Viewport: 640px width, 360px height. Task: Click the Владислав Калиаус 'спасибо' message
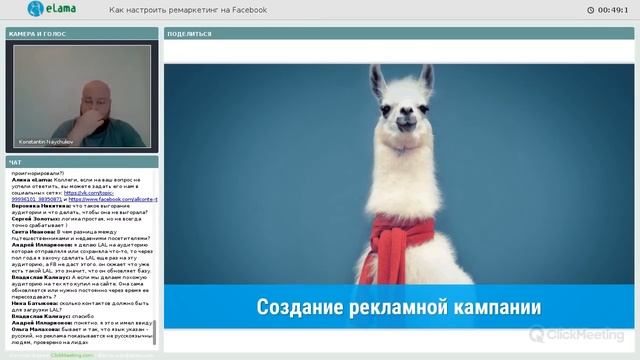tap(53, 316)
